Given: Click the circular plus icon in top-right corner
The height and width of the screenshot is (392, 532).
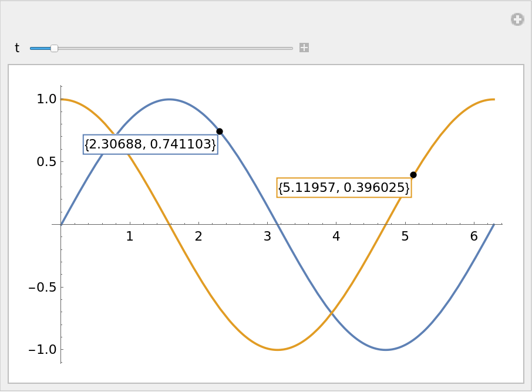Looking at the screenshot, I should coord(517,19).
